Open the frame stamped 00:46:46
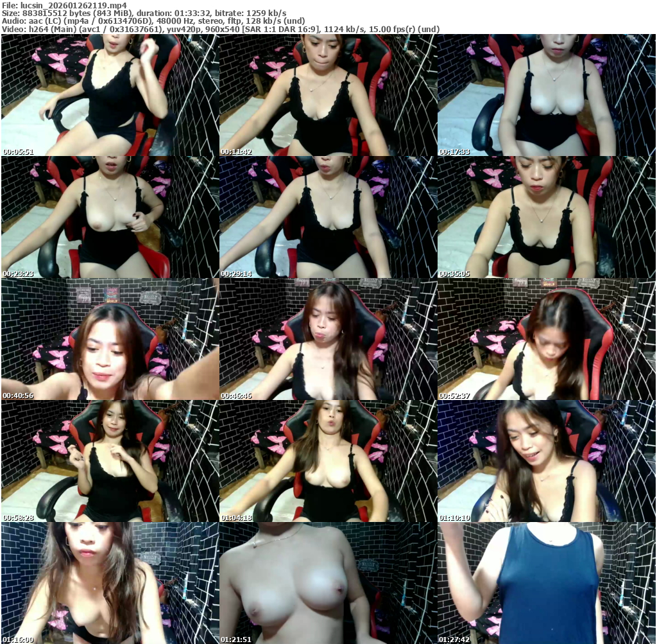This screenshot has width=657, height=644. pos(328,339)
